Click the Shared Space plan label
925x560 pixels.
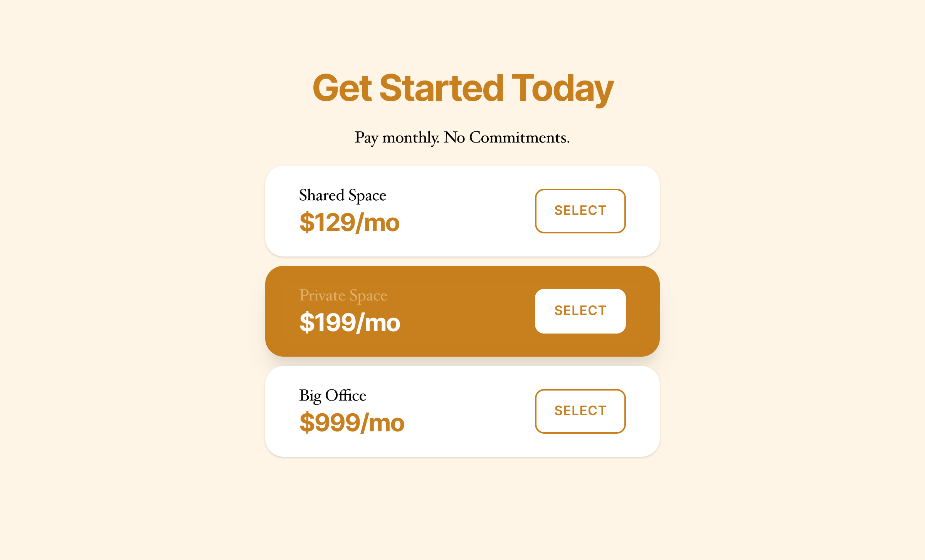(342, 195)
